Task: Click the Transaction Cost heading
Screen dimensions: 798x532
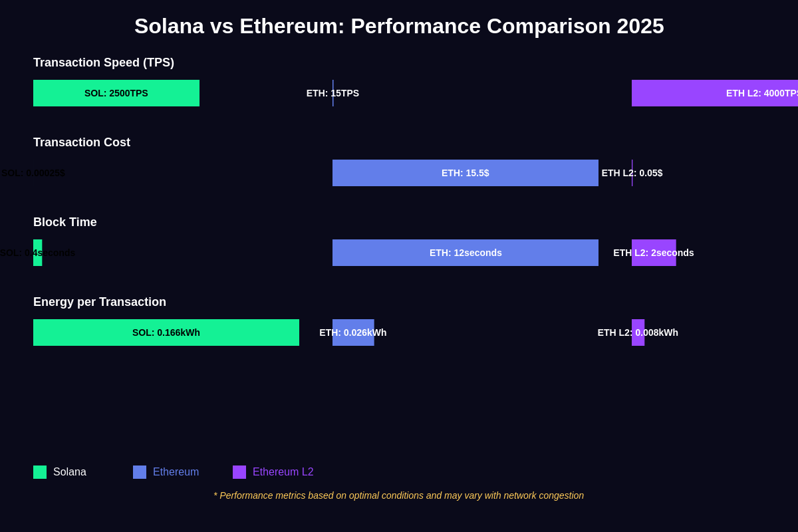Action: coord(82,142)
